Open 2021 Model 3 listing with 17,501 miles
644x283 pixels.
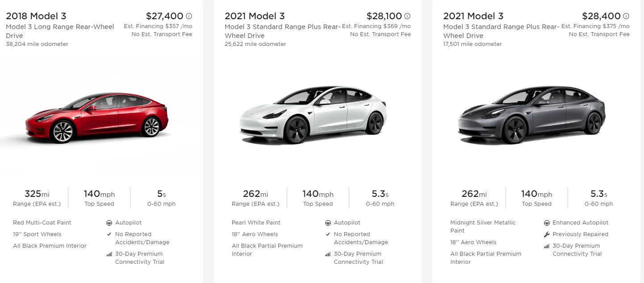pos(473,16)
